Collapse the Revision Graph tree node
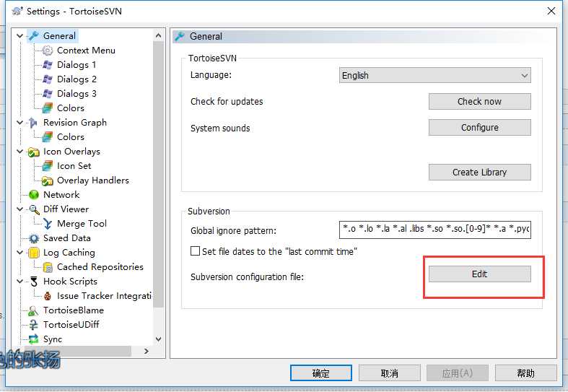 (x=20, y=123)
